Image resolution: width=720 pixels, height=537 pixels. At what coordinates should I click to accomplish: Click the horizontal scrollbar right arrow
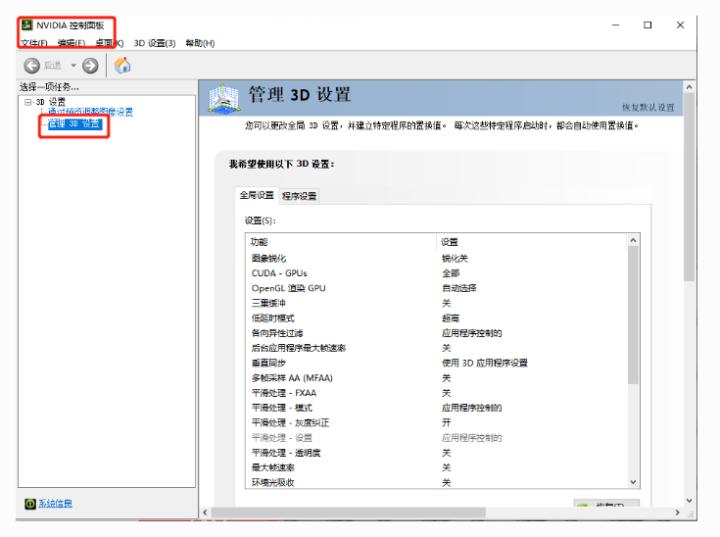677,512
